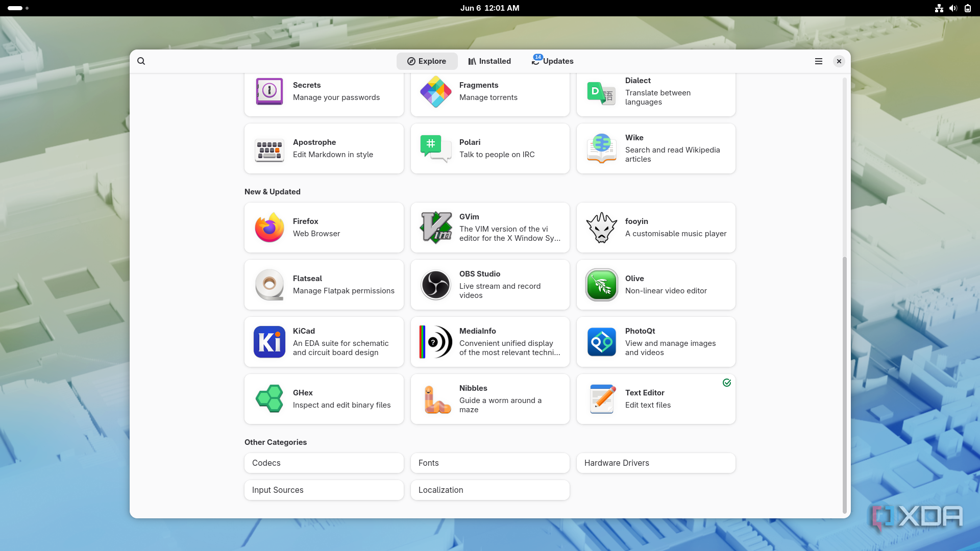The width and height of the screenshot is (980, 551).
Task: Click the 'Manage torrents' description text
Action: [x=488, y=97]
